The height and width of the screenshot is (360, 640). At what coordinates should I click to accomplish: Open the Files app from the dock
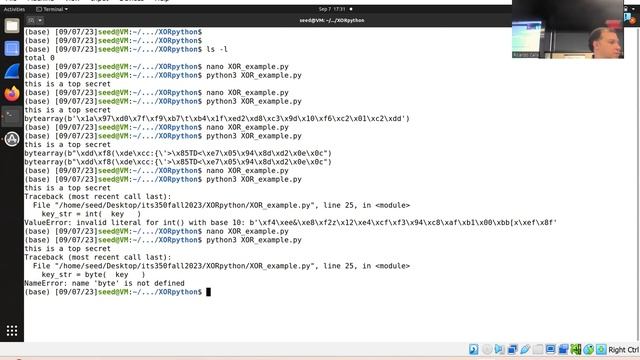click(x=12, y=26)
